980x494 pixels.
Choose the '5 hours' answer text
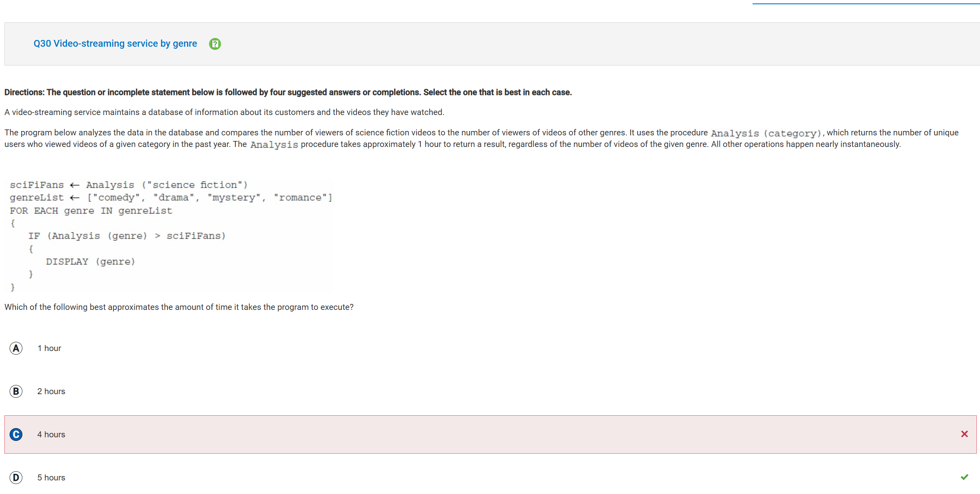coord(51,478)
